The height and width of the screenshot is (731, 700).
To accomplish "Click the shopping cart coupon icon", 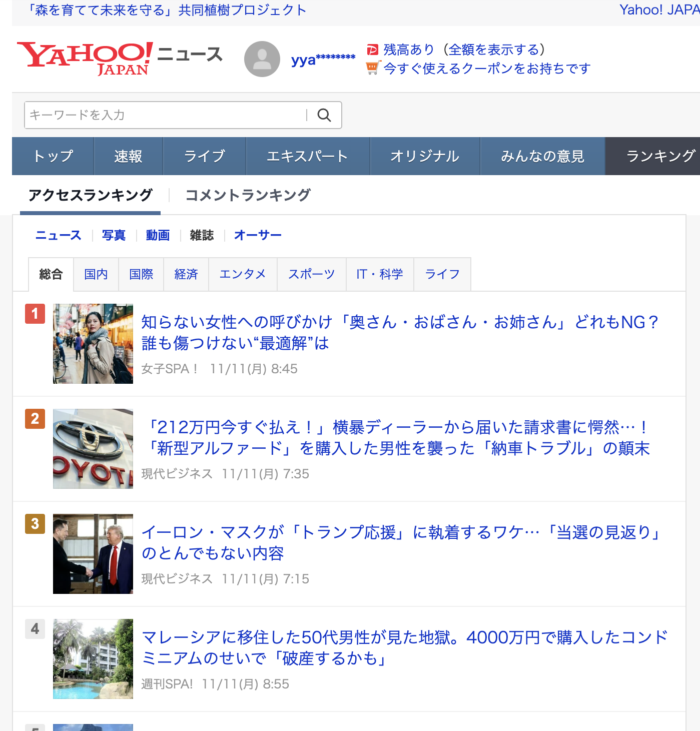I will point(373,68).
